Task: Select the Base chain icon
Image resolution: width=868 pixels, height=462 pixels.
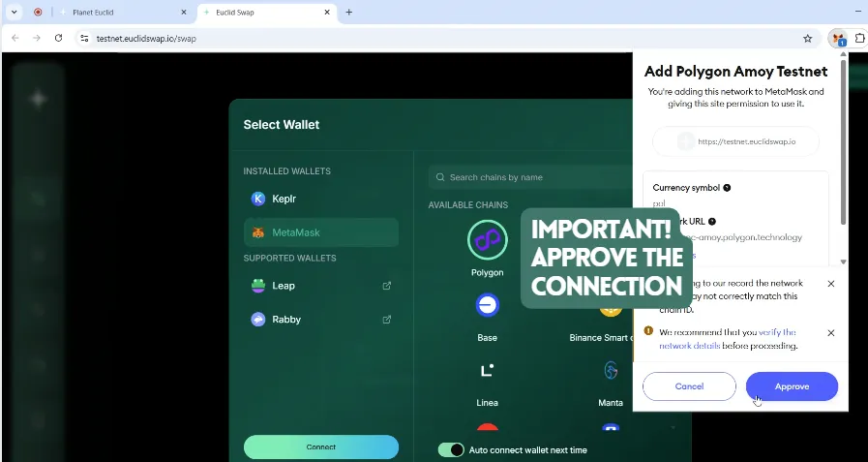Action: point(487,305)
